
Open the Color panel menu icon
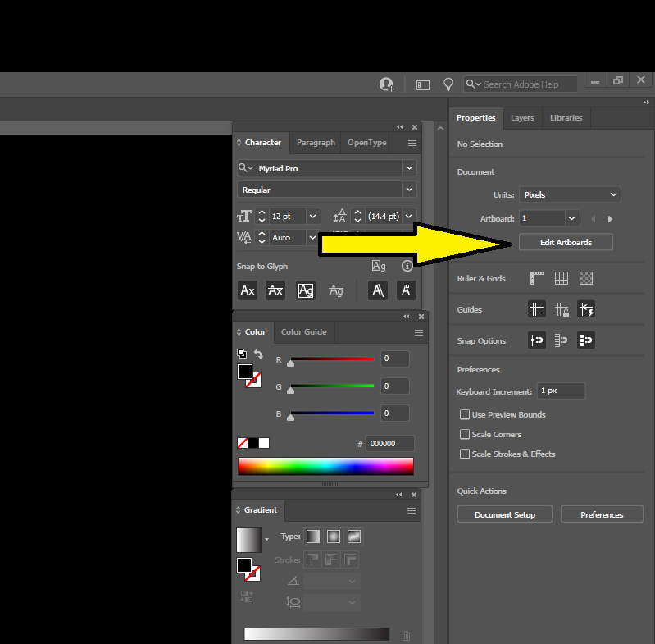click(419, 332)
